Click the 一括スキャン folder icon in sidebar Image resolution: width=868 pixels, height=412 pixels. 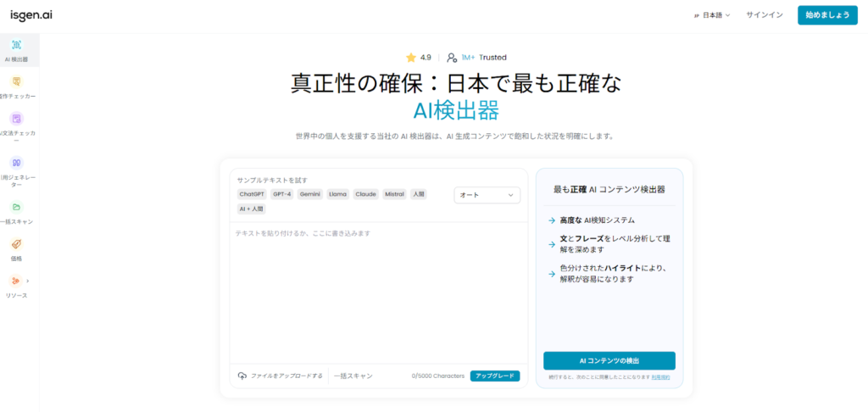(x=17, y=207)
